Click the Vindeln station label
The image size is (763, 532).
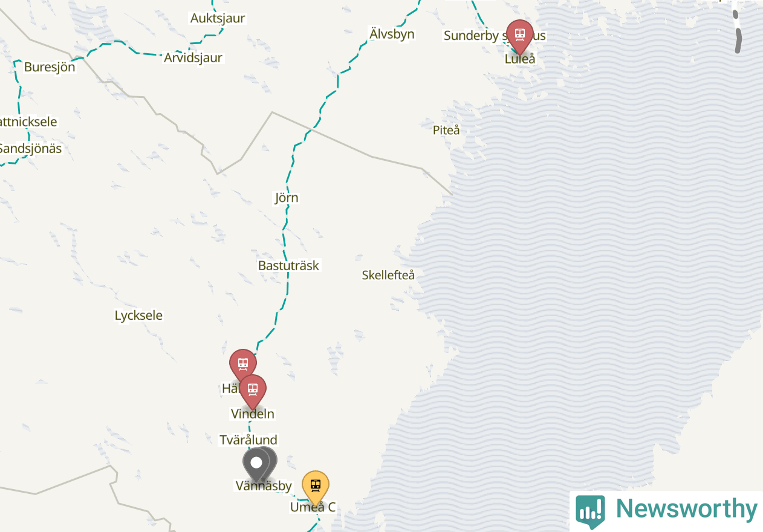pyautogui.click(x=253, y=414)
